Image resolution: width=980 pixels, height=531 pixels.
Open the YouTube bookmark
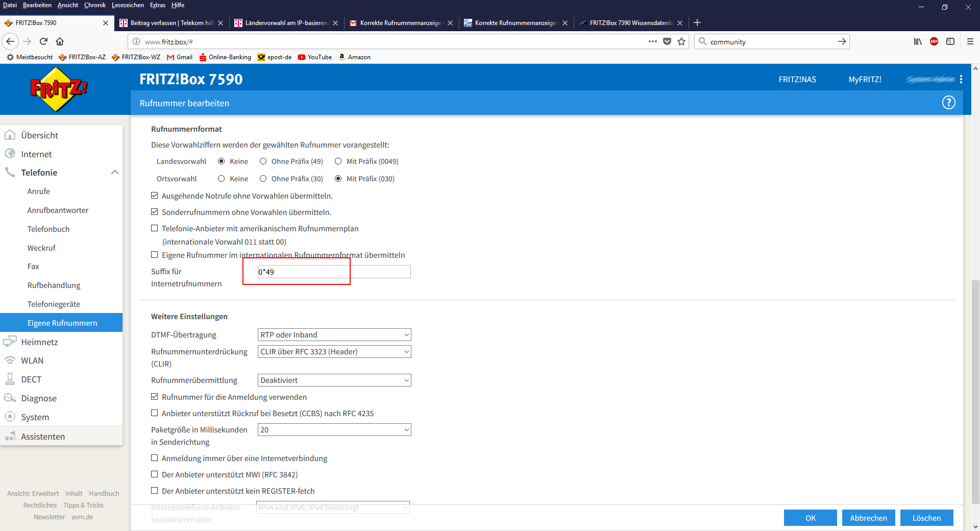coord(315,57)
